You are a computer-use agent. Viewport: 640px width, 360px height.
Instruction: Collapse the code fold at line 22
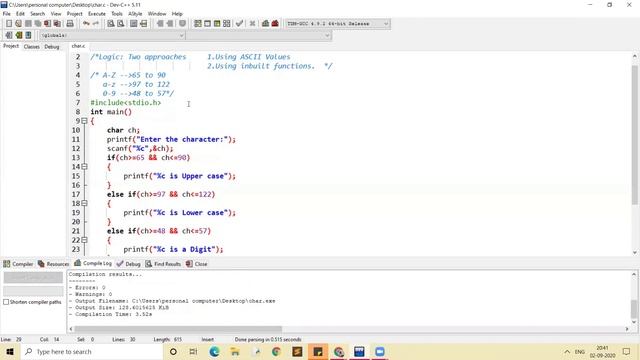[84, 240]
